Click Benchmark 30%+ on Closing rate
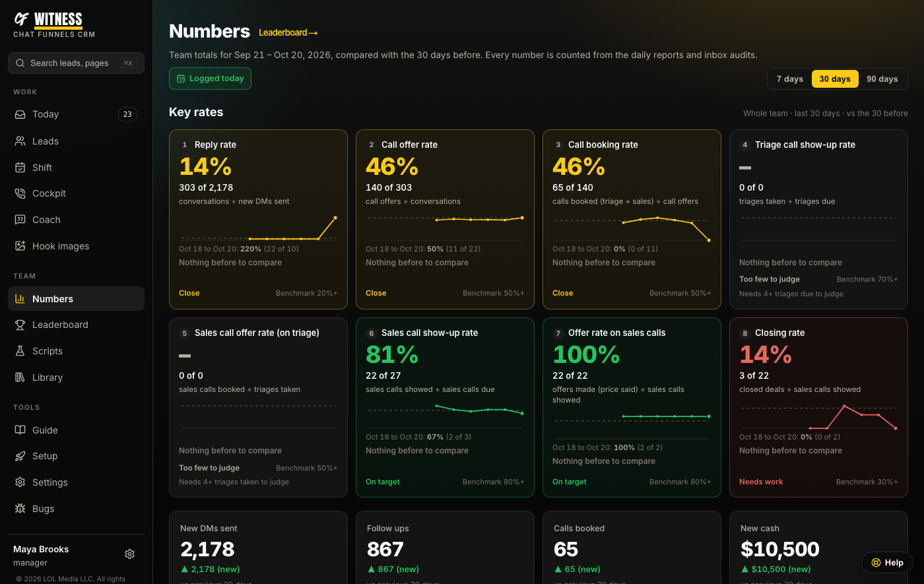Screen dimensions: 924x584 tap(867, 482)
